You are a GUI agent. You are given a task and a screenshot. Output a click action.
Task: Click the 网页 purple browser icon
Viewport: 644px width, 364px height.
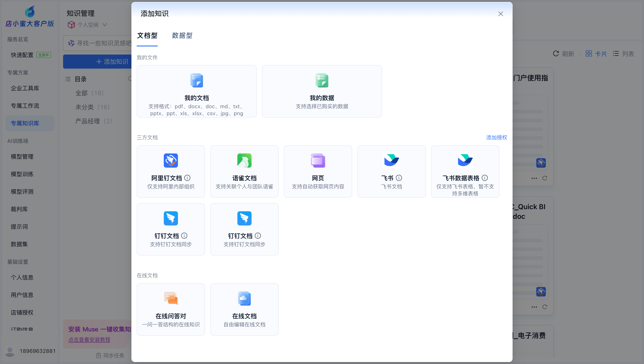pos(318,161)
